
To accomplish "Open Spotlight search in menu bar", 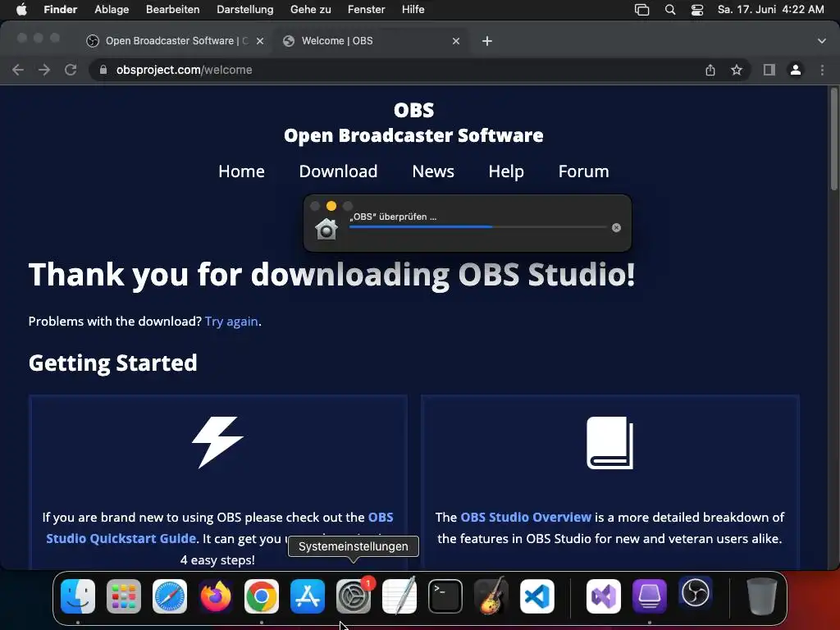I will click(x=669, y=10).
